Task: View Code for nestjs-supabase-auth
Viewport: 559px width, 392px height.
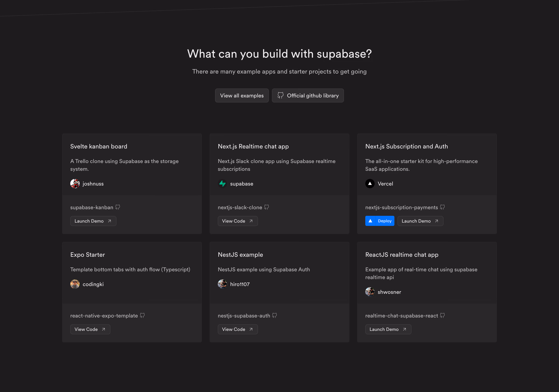Action: tap(238, 329)
